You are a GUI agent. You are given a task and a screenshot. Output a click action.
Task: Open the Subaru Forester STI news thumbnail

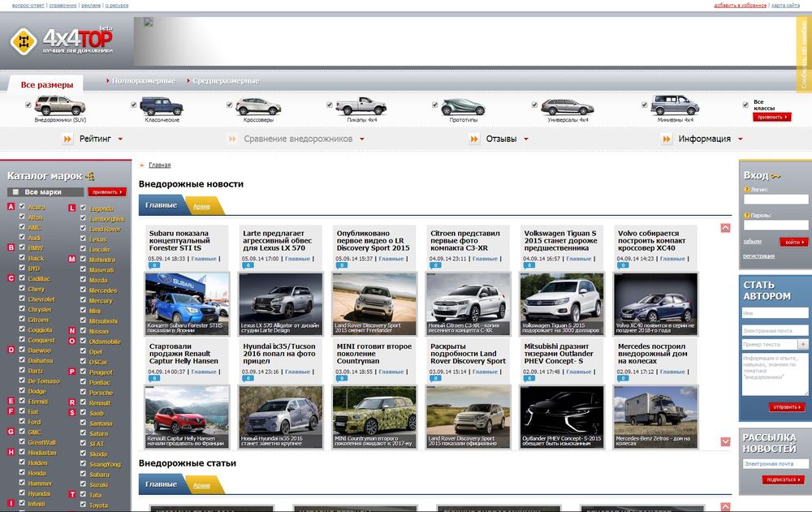pos(187,304)
